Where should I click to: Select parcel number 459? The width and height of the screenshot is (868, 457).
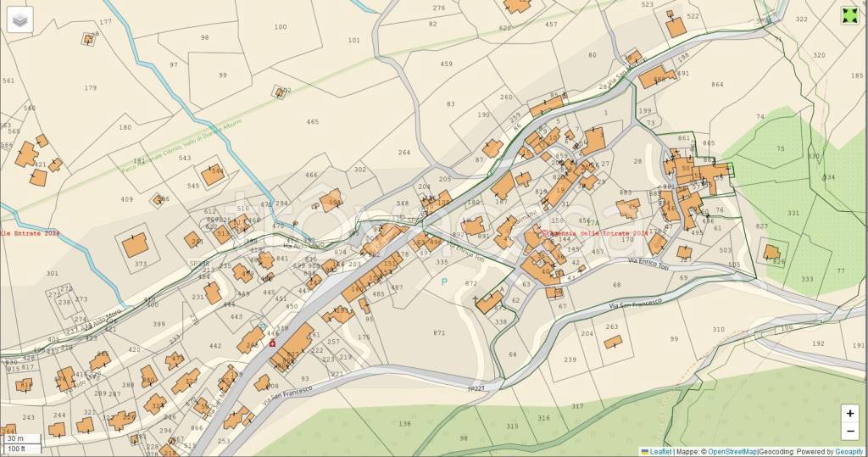446,64
